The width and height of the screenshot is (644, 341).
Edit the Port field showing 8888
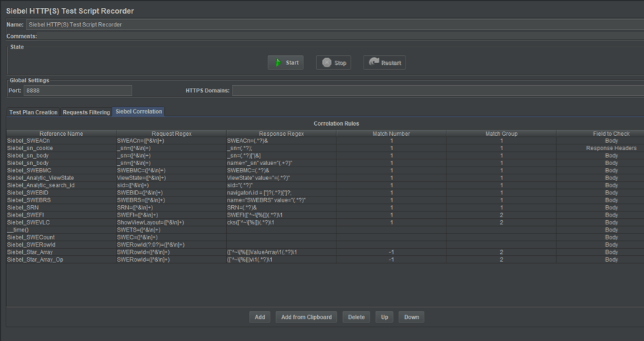click(77, 90)
